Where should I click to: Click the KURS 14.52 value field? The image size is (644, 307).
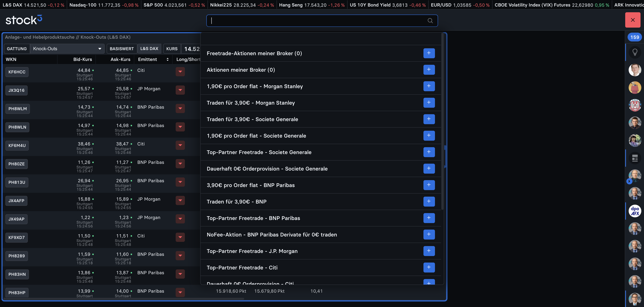coord(191,49)
